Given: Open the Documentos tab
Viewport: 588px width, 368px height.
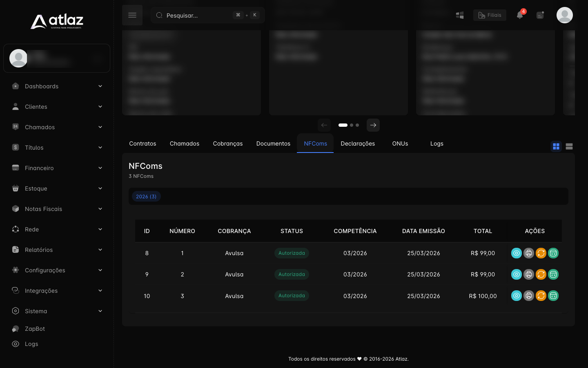Looking at the screenshot, I should click(x=273, y=144).
